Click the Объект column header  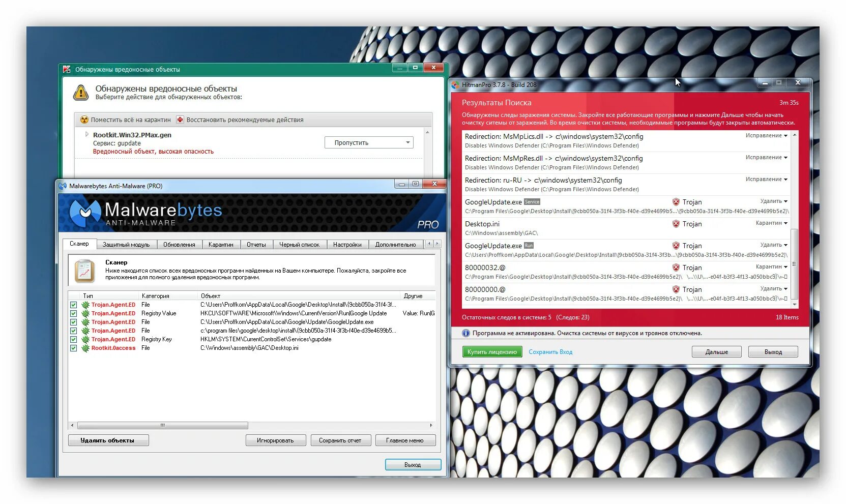click(299, 296)
